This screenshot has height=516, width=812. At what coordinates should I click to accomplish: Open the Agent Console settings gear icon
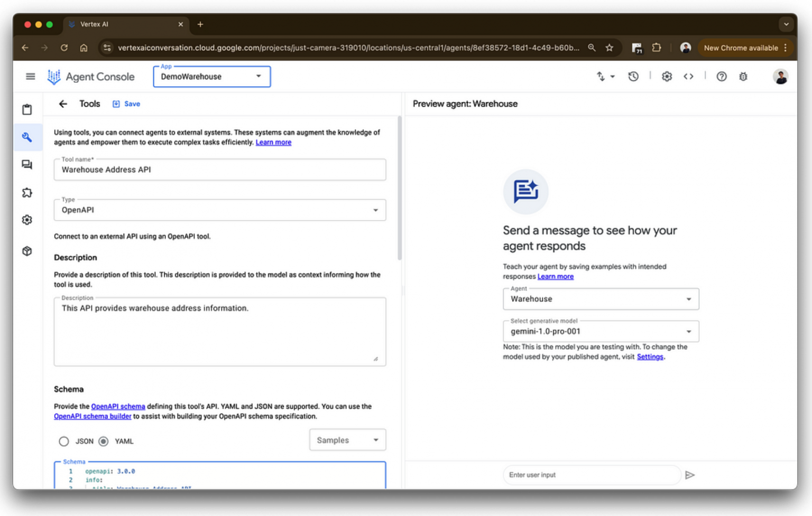(667, 77)
